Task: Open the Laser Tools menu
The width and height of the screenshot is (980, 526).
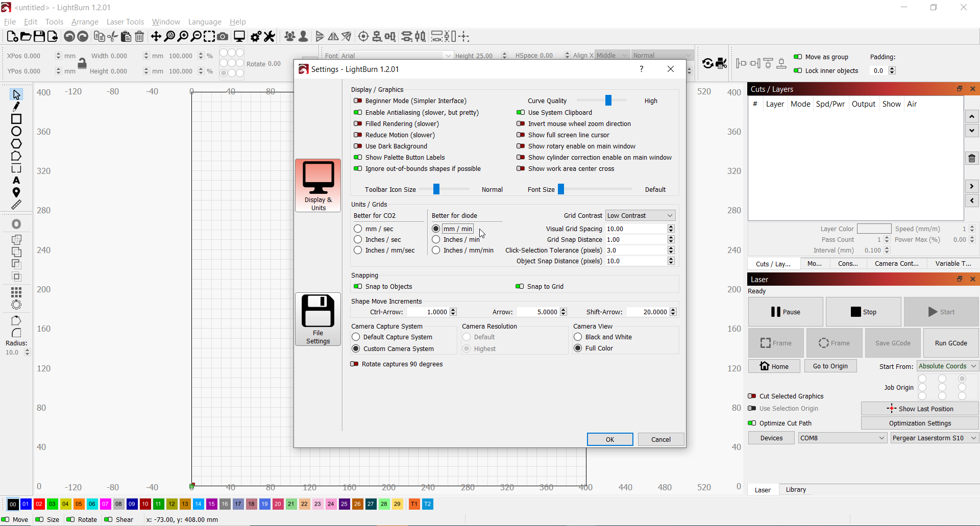Action: point(125,22)
